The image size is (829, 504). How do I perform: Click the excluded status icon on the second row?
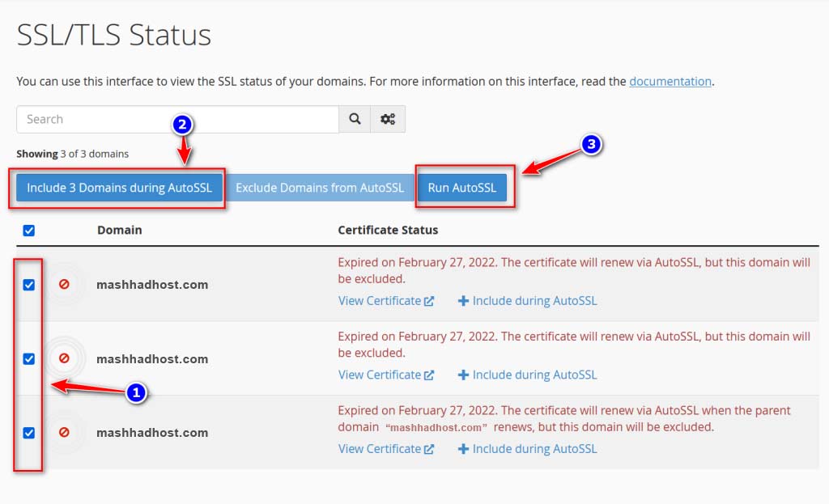65,358
